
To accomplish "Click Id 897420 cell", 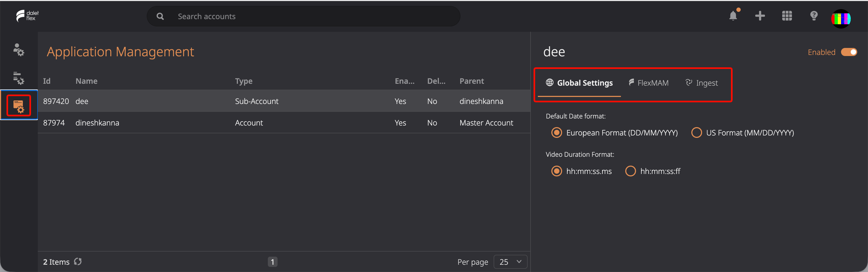I will 56,101.
